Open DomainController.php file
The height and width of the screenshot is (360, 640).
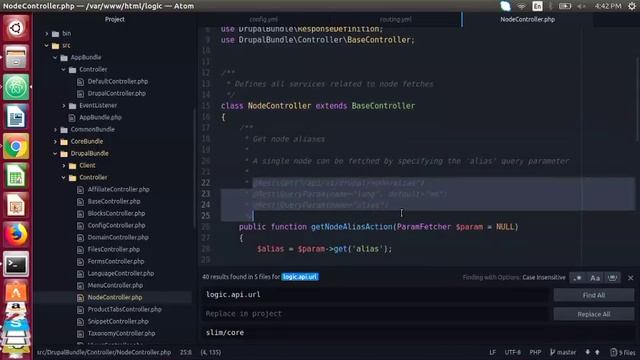(x=118, y=237)
